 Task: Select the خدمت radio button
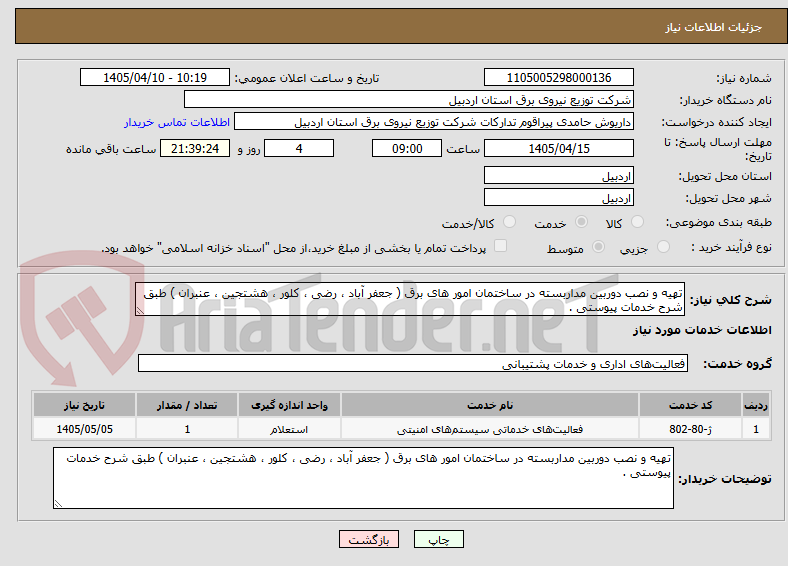581,222
